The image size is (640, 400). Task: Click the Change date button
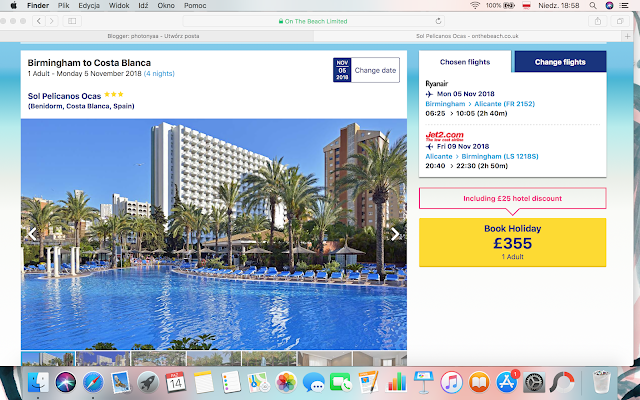tap(366, 70)
